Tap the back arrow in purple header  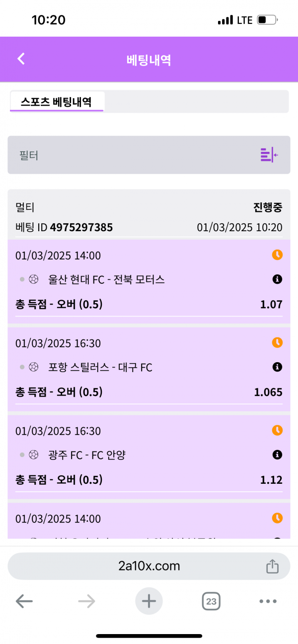tap(21, 59)
